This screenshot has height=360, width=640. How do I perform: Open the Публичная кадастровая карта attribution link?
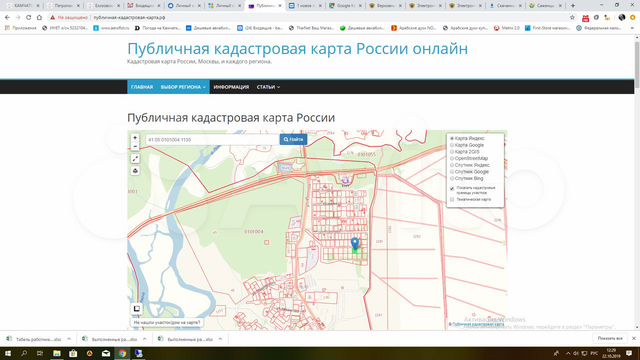478,324
